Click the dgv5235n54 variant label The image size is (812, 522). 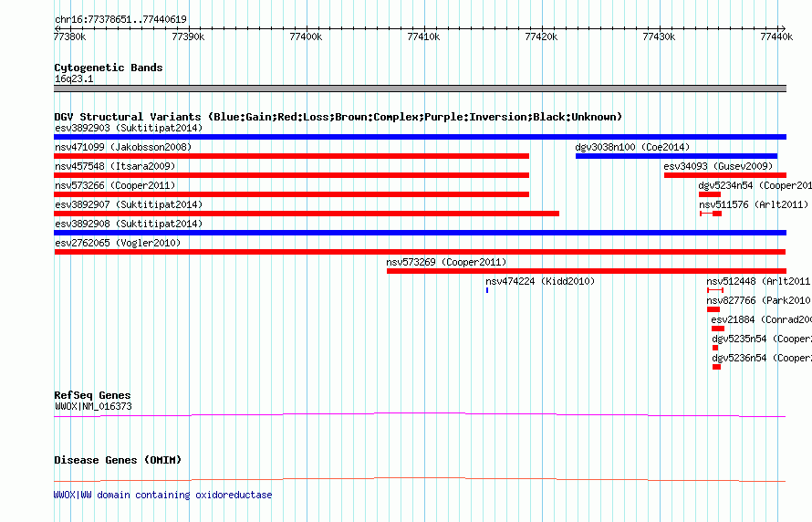762,339
